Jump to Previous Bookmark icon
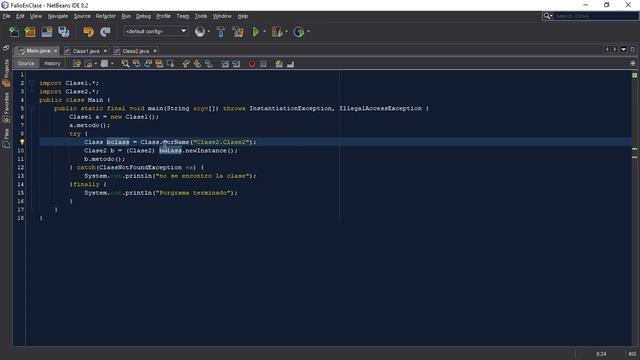 [x=186, y=64]
